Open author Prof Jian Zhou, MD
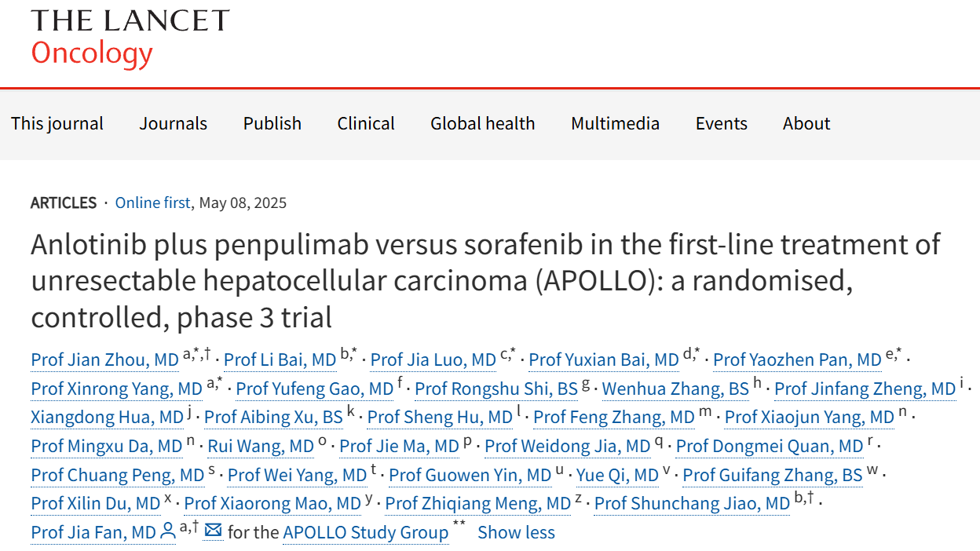Screen dimensions: 980x551 pyautogui.click(x=104, y=360)
